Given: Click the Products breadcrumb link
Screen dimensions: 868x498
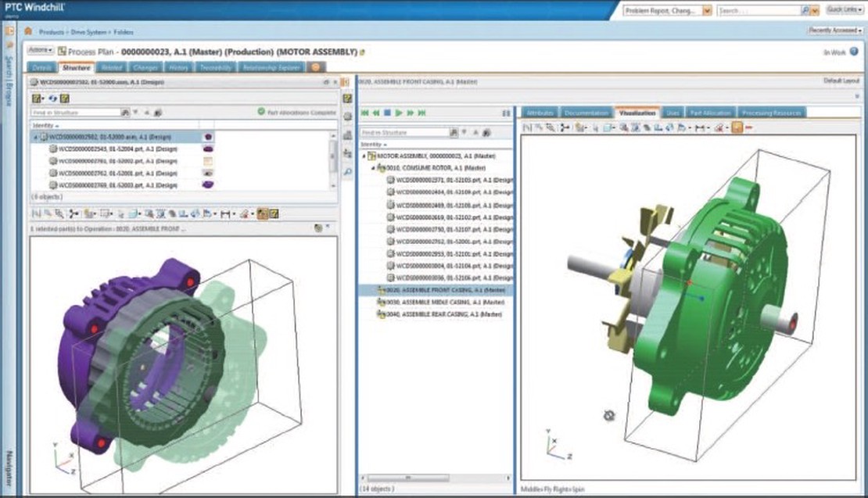Looking at the screenshot, I should [x=52, y=32].
